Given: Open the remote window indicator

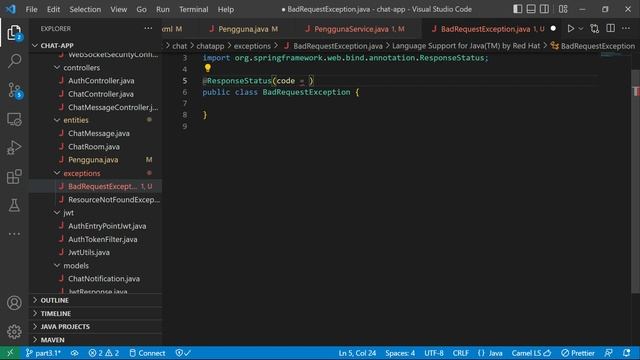Looking at the screenshot, I should [x=10, y=353].
